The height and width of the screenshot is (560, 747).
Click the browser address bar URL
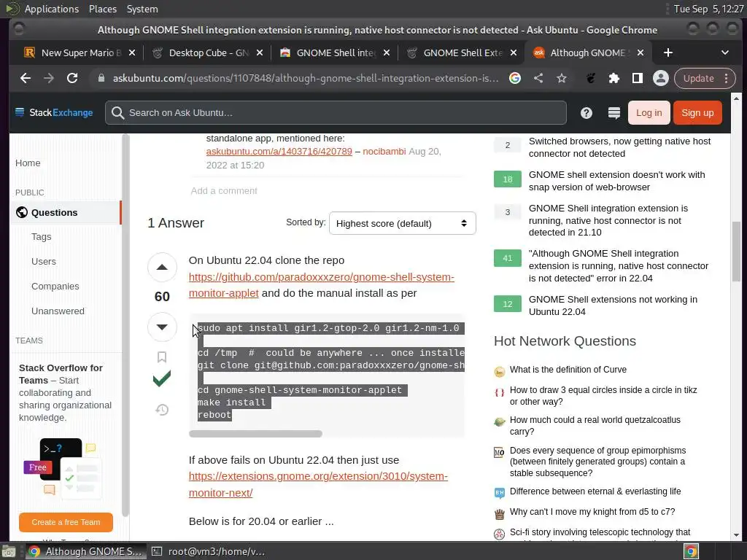(306, 78)
